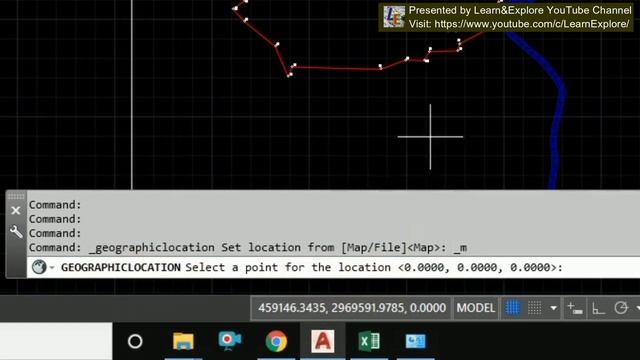Open screen recorder app in taskbar
This screenshot has height=360, width=640.
coord(229,341)
